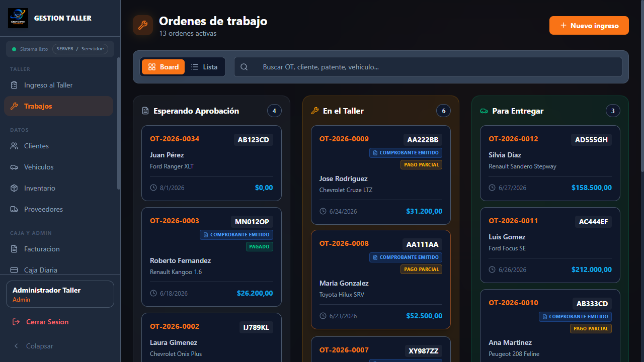The width and height of the screenshot is (644, 362).
Task: Collapse the sidebar with Colapsar
Action: 34,346
